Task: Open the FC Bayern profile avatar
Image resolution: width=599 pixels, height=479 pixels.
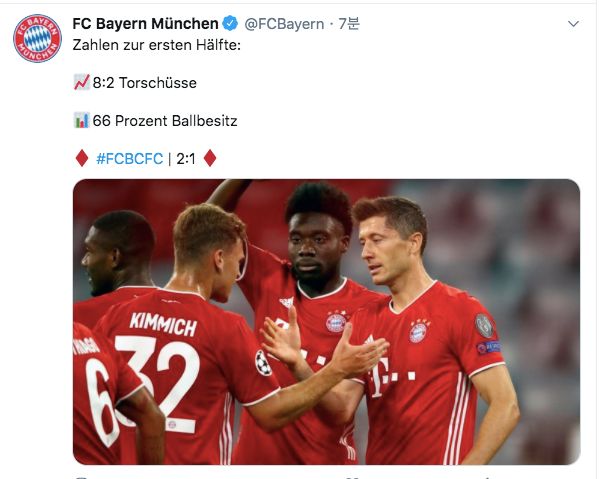Action: (x=37, y=38)
